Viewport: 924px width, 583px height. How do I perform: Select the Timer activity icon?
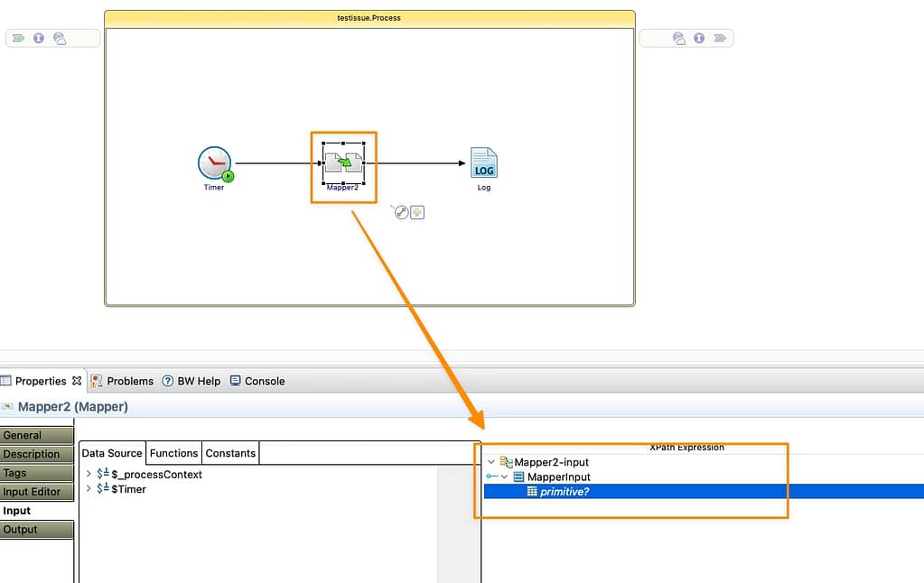pos(214,161)
